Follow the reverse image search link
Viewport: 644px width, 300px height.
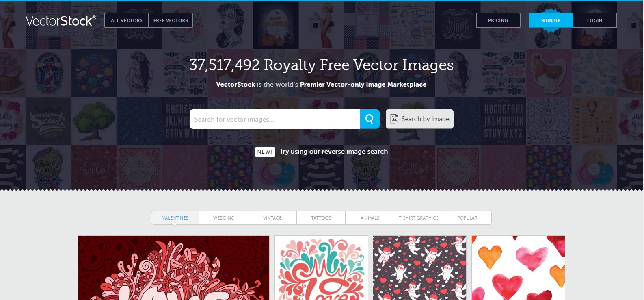(333, 152)
